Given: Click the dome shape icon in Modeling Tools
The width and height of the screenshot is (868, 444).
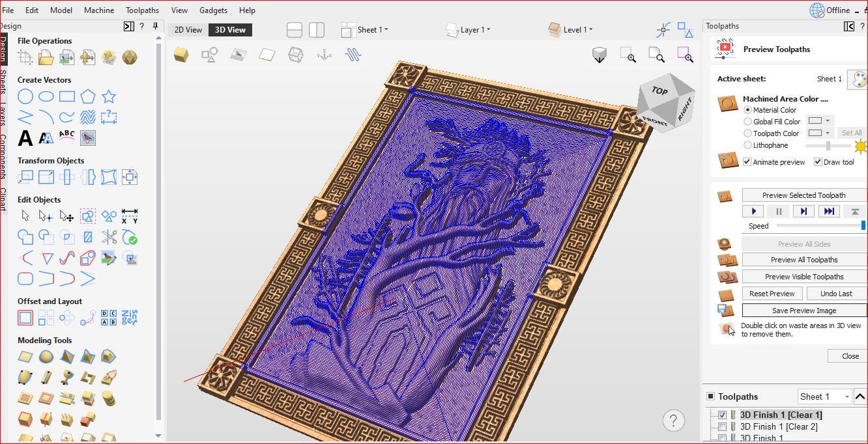Looking at the screenshot, I should pyautogui.click(x=46, y=357).
